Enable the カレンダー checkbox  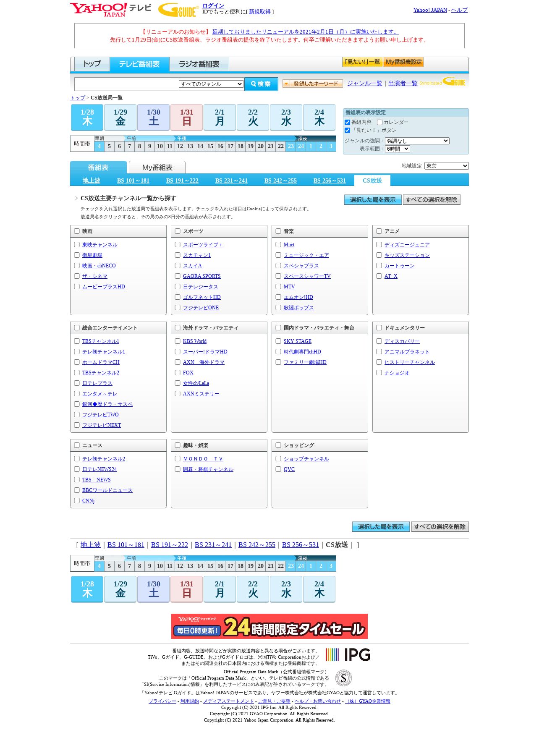[x=379, y=122]
